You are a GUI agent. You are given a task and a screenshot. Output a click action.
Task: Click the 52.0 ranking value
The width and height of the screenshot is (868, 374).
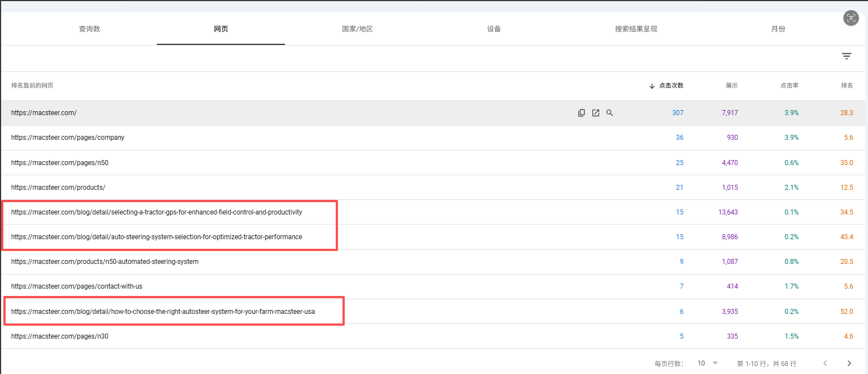[x=847, y=312]
